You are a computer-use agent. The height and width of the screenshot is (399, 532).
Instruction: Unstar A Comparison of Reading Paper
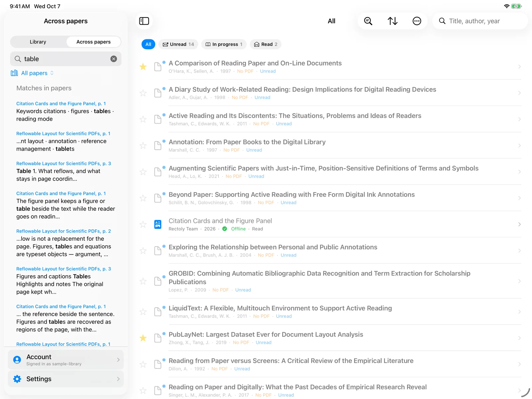pyautogui.click(x=143, y=67)
